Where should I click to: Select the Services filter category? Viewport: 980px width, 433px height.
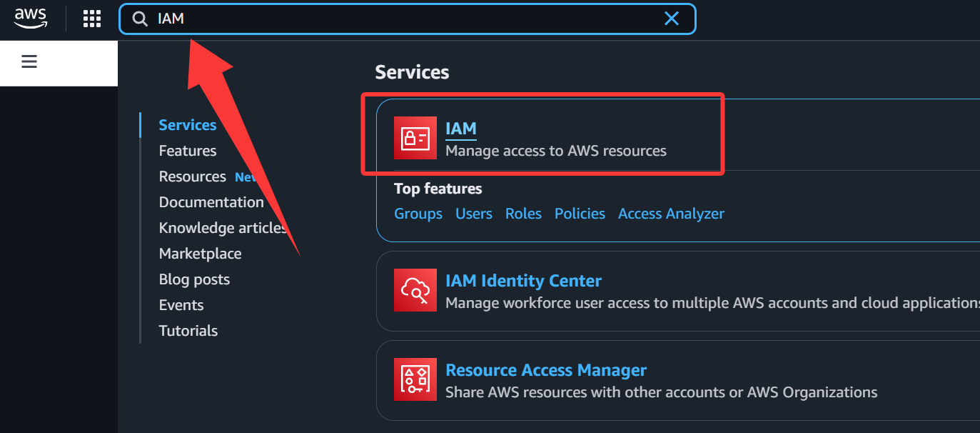point(187,125)
